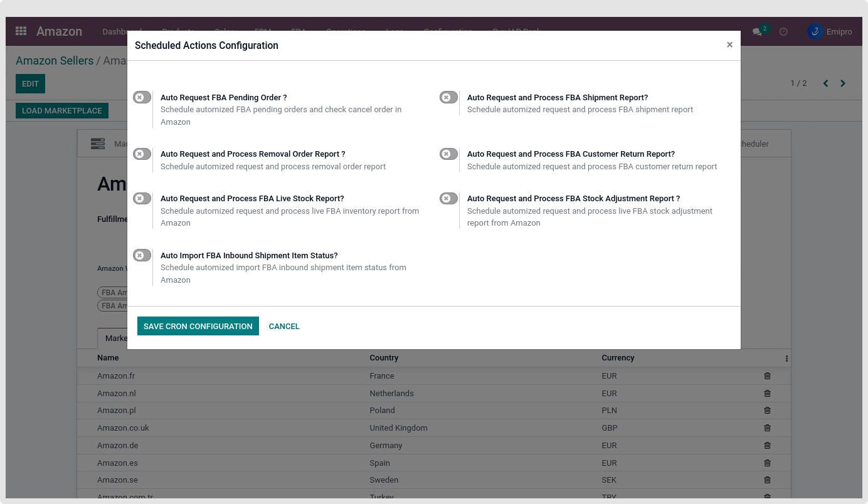Screen dimensions: 868x504
Task: Close the Scheduled Actions Configuration dialog
Action: tap(729, 45)
